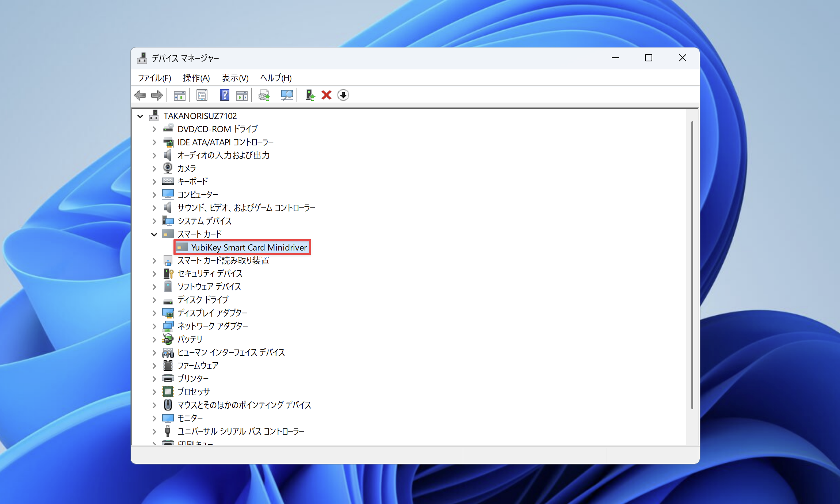Select the オーディオの入力および出力 label

[224, 156]
